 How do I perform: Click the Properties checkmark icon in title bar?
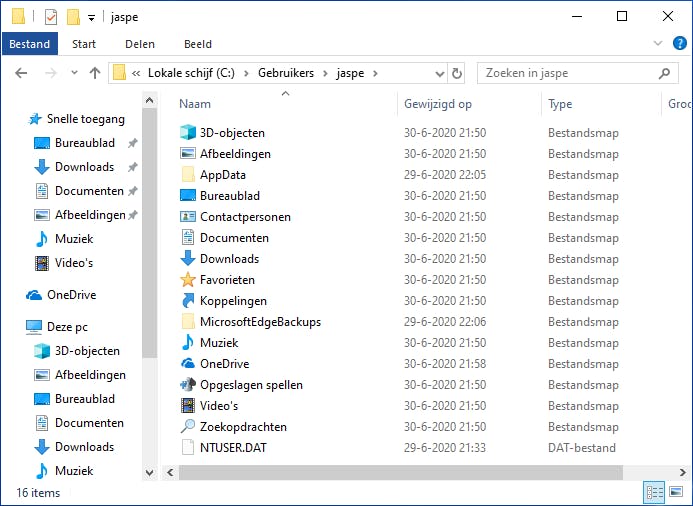pyautogui.click(x=51, y=16)
